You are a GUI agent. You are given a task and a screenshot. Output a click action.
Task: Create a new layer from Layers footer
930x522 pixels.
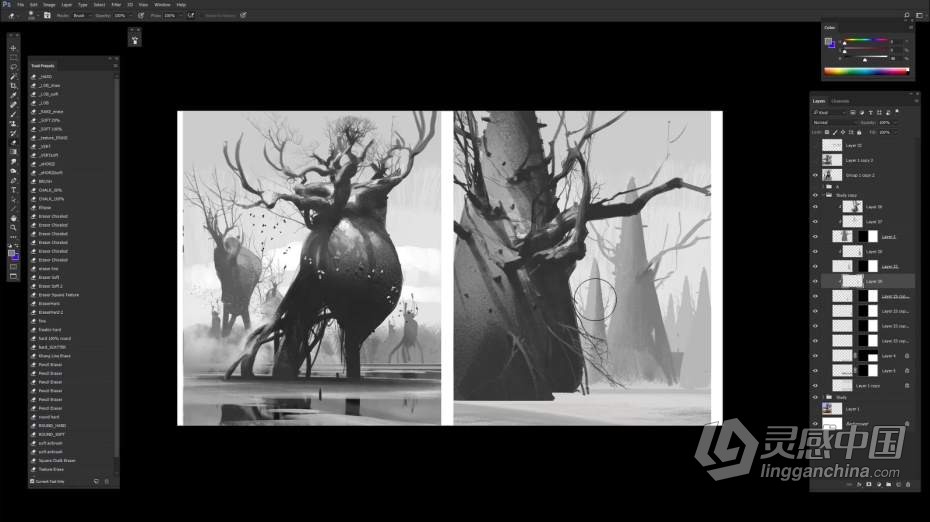tap(898, 485)
